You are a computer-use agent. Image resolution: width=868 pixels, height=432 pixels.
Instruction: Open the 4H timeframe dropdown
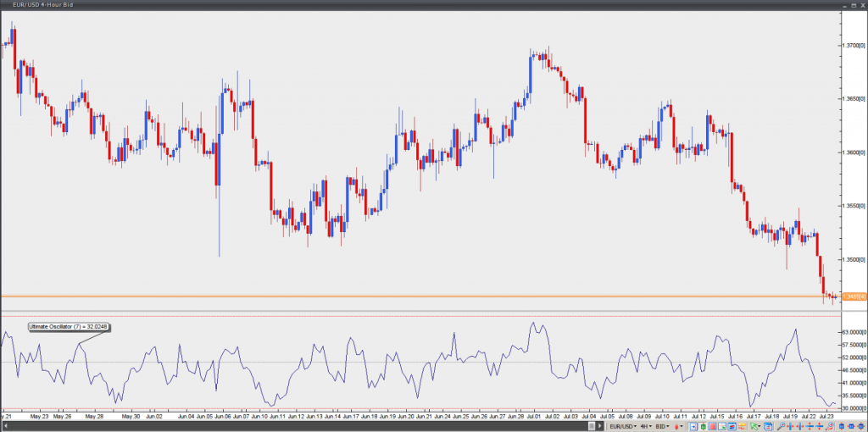(x=647, y=425)
